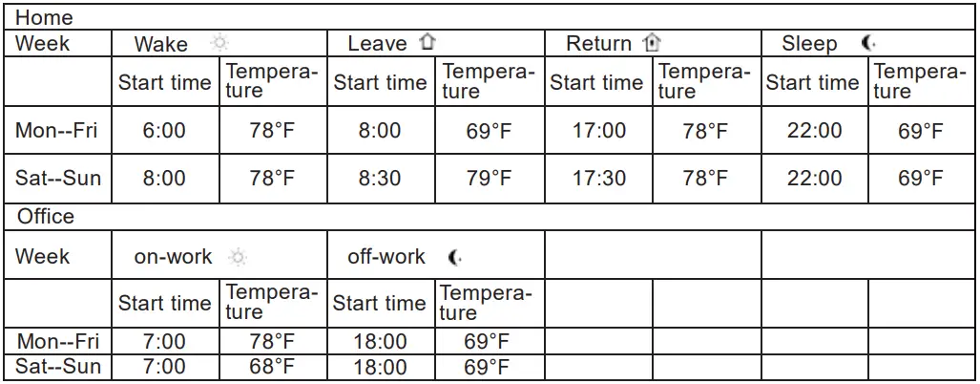Screen dimensions: 980x384
Task: Click the sun icon next to Wake
Action: (220, 44)
